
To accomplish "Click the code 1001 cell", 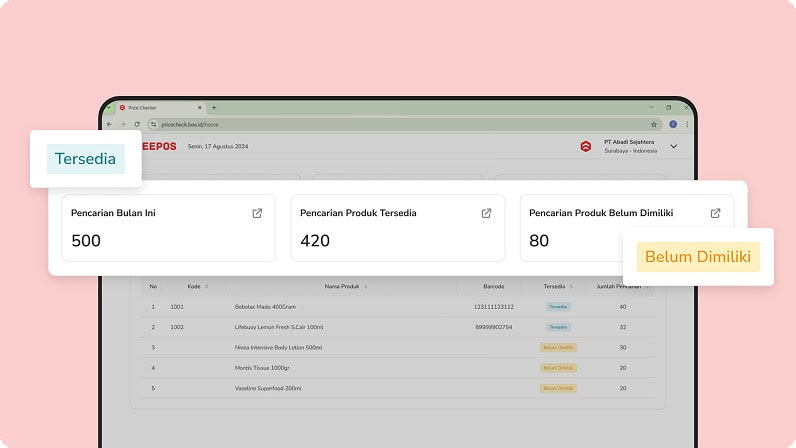I will click(177, 307).
